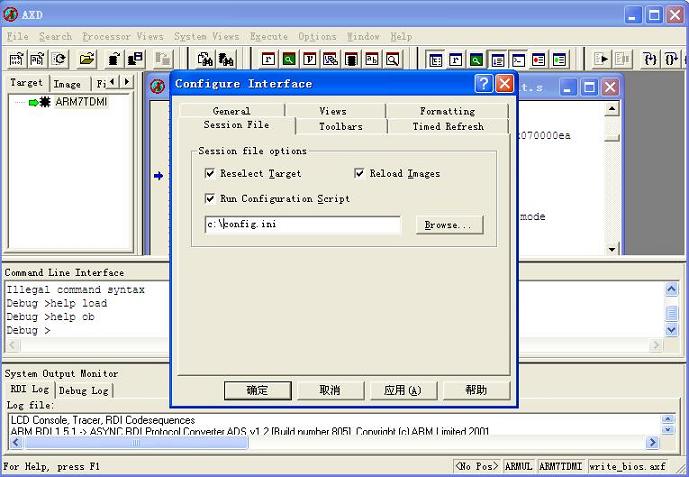Open System Watch green icon
Image resolution: width=689 pixels, height=477 pixels.
tap(476, 59)
